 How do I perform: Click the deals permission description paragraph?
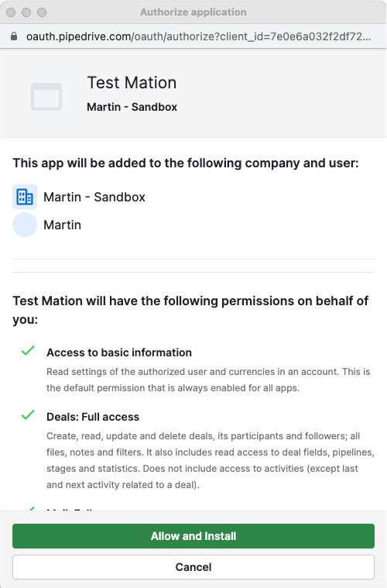coord(211,460)
